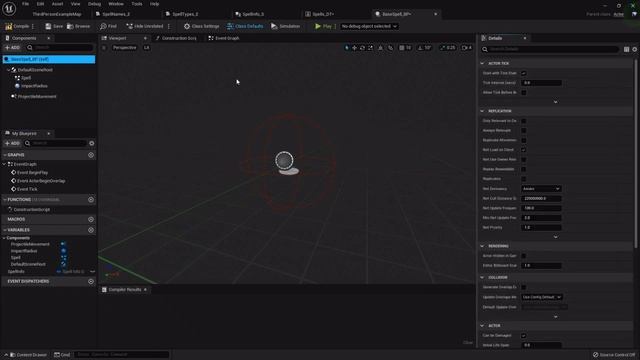Viewport: 640px width, 360px height.
Task: Open the Debug menu
Action: coord(94,4)
